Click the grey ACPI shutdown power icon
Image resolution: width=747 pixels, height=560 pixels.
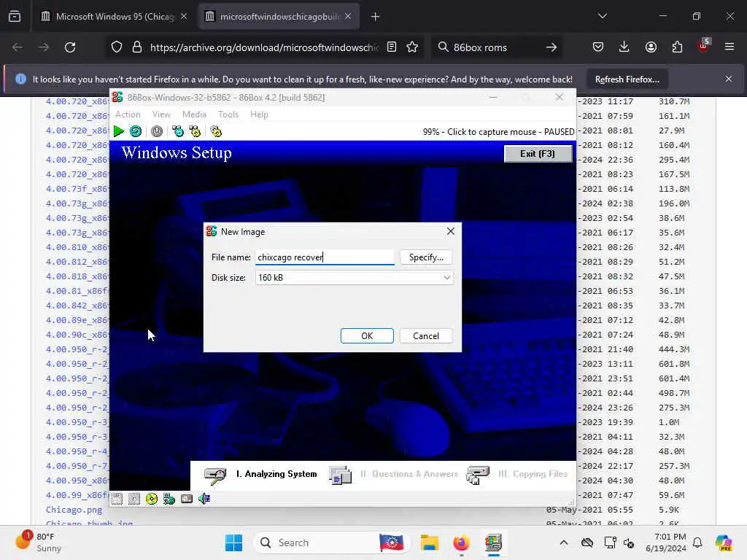tap(157, 131)
